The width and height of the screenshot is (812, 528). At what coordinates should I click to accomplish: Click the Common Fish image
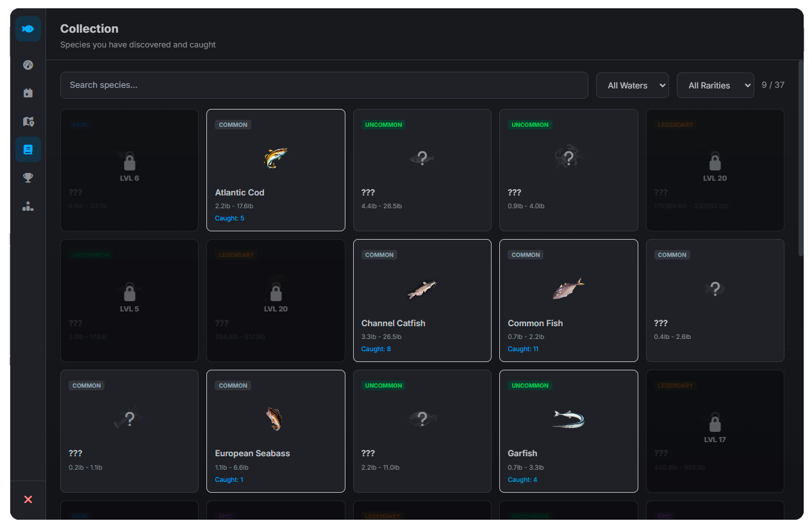point(568,288)
